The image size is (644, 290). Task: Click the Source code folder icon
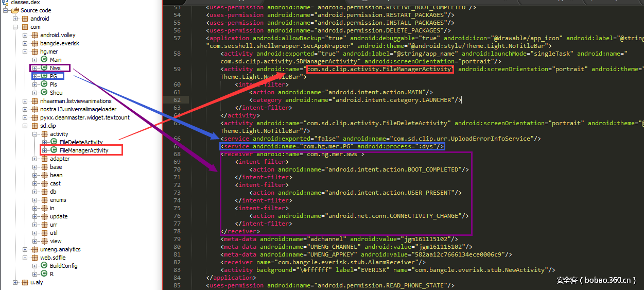[15, 10]
